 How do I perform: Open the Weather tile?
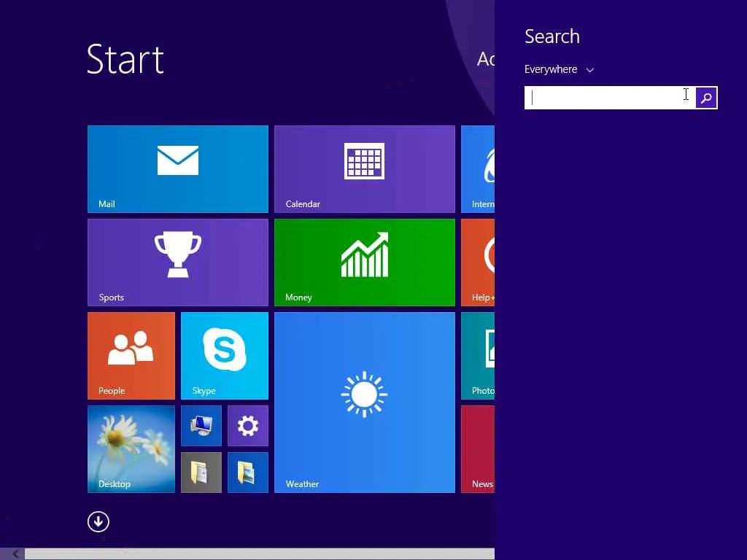(365, 402)
